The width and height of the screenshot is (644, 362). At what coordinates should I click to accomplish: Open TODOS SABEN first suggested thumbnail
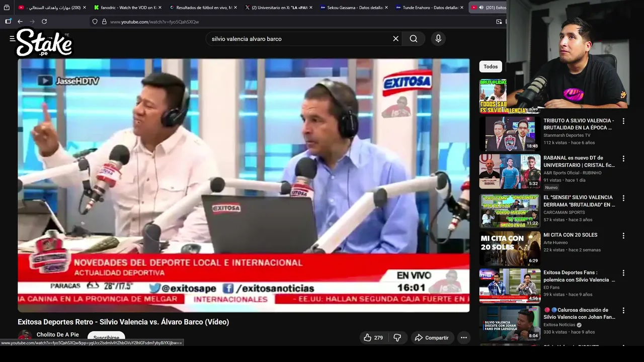493,96
